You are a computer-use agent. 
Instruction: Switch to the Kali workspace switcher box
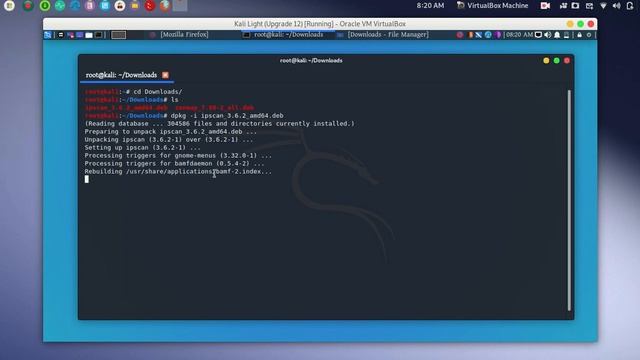[x=118, y=35]
